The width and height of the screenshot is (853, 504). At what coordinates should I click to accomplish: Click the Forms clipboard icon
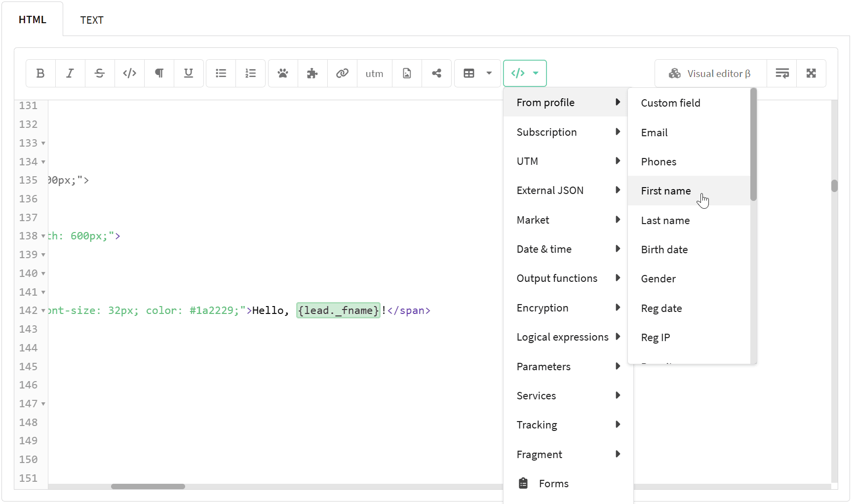(x=523, y=483)
